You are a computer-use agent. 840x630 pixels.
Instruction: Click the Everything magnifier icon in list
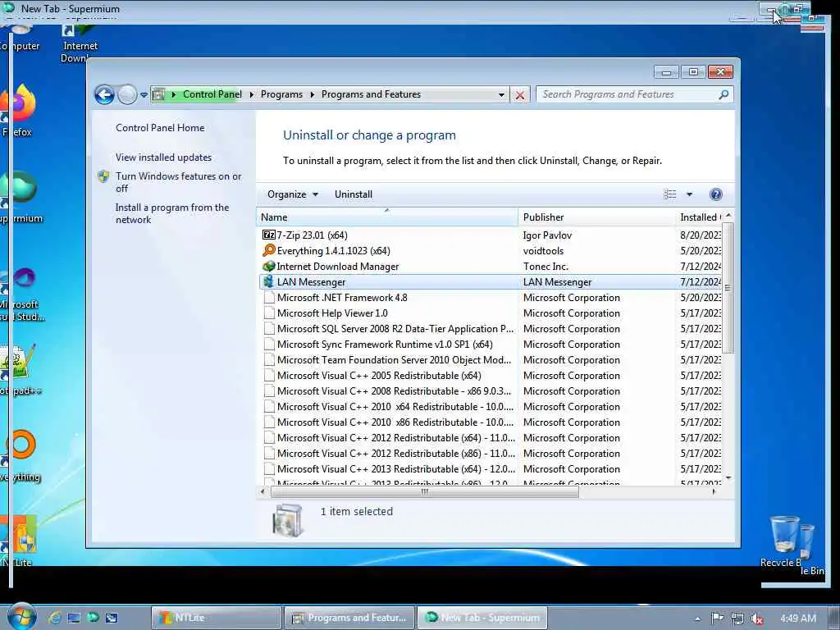[268, 250]
